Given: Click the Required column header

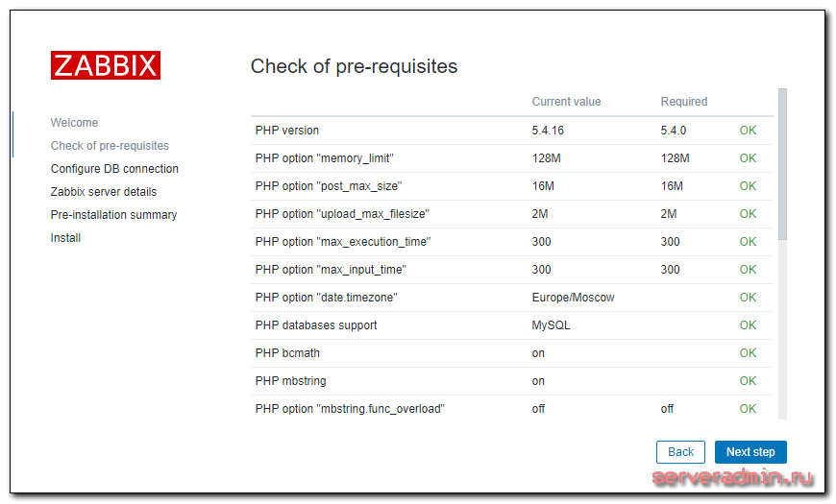Looking at the screenshot, I should point(684,101).
